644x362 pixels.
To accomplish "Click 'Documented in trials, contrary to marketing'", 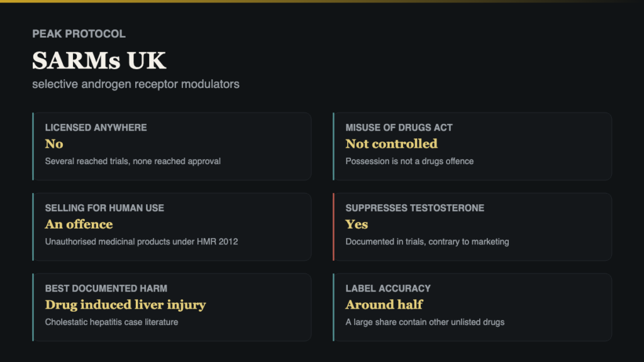I will 427,242.
